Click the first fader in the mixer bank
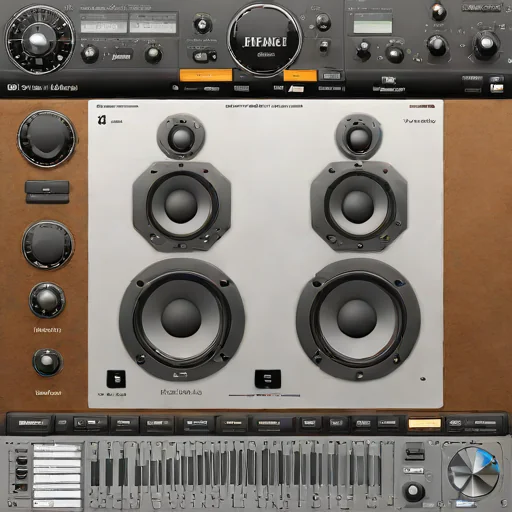The height and width of the screenshot is (512, 512). (95, 473)
